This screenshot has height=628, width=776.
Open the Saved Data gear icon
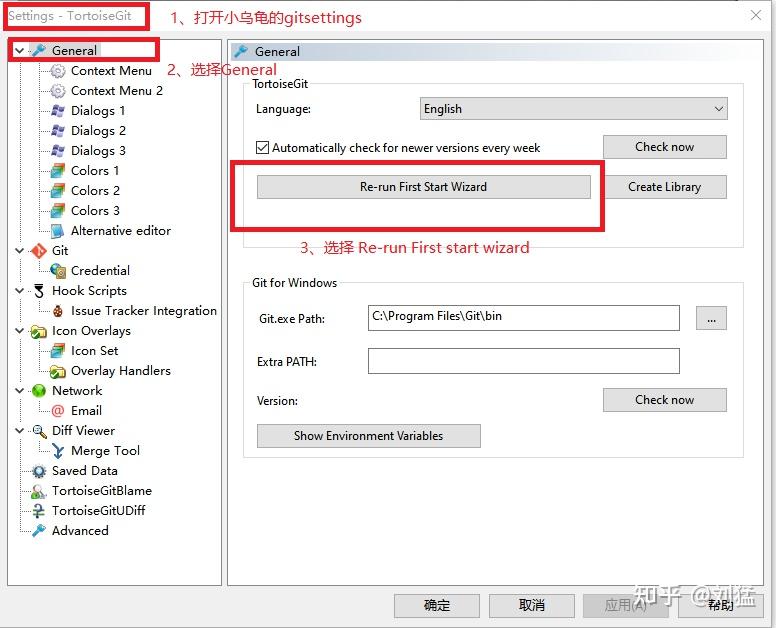coord(39,471)
